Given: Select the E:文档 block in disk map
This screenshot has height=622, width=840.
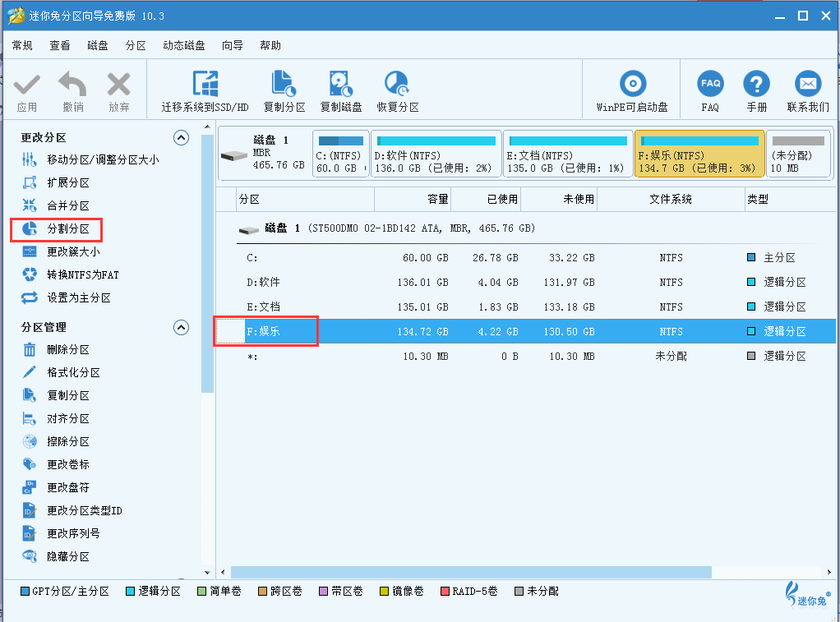Looking at the screenshot, I should (568, 154).
